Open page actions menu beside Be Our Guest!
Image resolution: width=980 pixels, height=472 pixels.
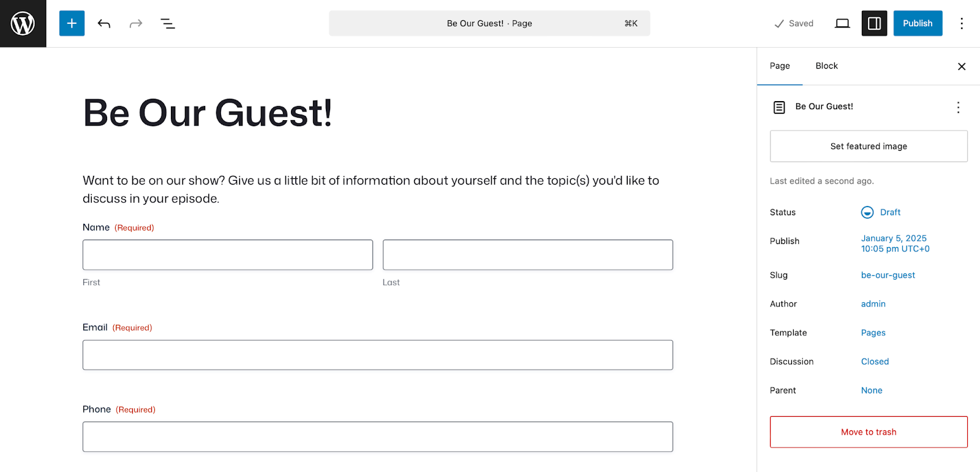(958, 107)
